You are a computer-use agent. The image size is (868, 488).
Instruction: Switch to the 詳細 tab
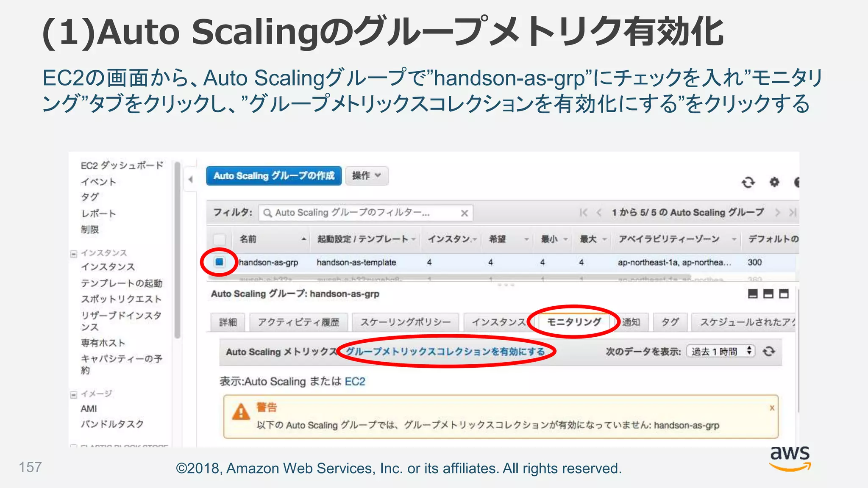[228, 322]
